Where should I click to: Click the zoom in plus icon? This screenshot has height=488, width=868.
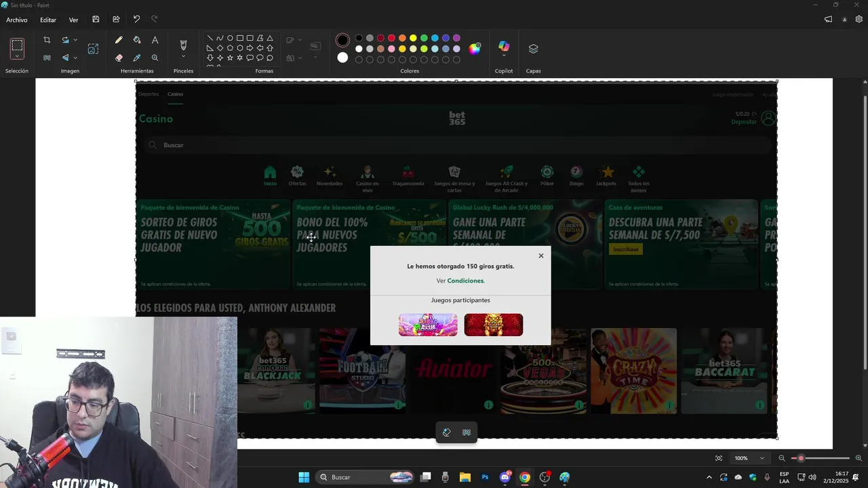pyautogui.click(x=859, y=458)
